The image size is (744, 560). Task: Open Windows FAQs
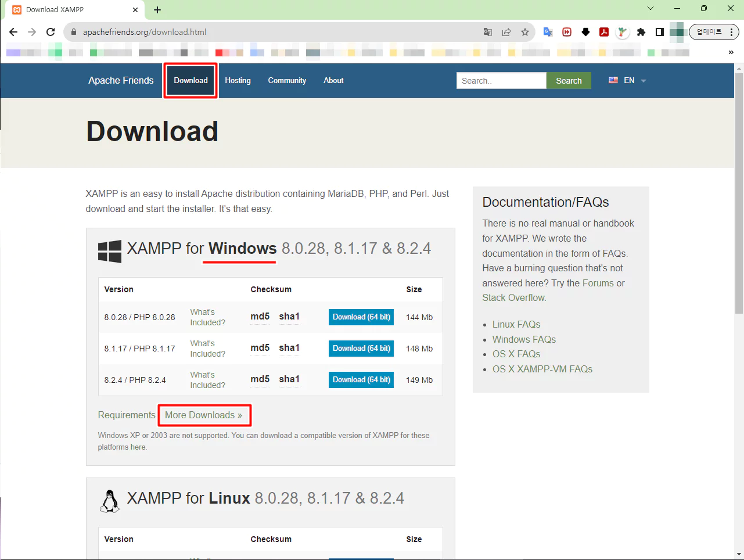tap(524, 339)
